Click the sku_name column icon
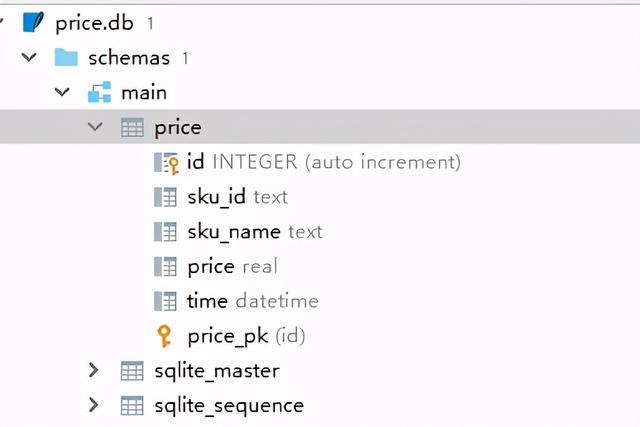The width and height of the screenshot is (640, 427). (x=165, y=232)
